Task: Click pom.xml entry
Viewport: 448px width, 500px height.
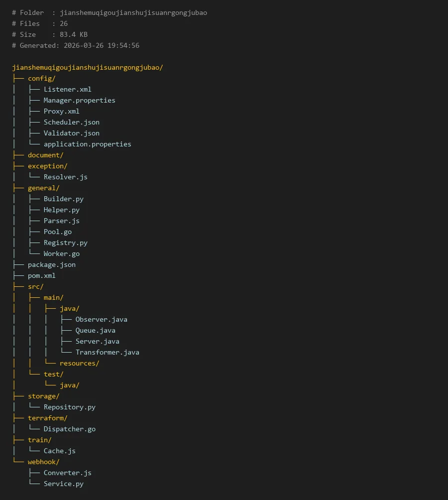Action: click(x=41, y=275)
